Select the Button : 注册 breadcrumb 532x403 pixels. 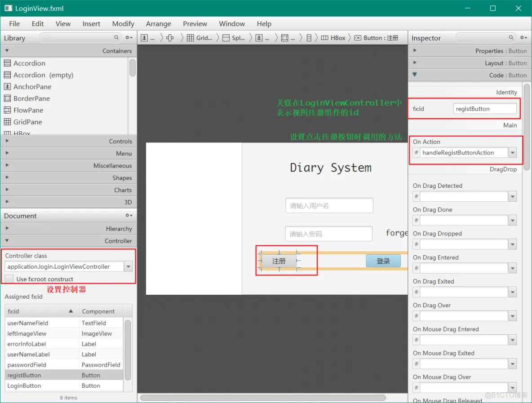376,38
